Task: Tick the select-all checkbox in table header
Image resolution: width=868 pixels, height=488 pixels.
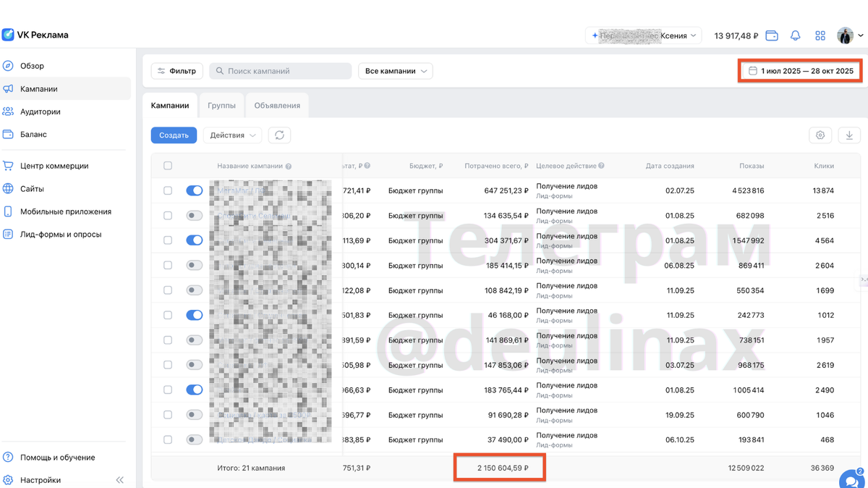Action: click(168, 166)
